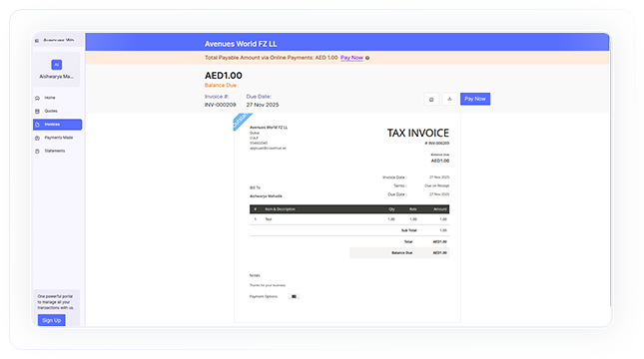
Task: Click the sidebar collapse menu icon
Action: click(x=37, y=41)
